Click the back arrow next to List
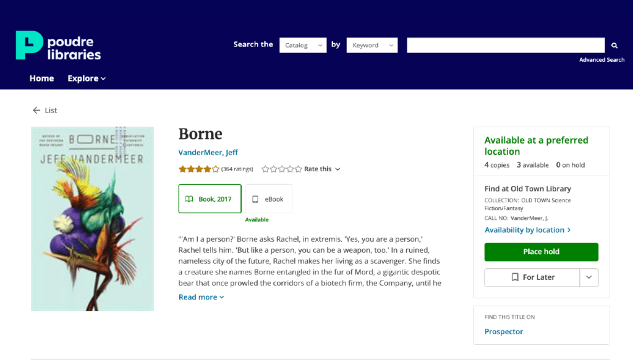 [x=36, y=110]
